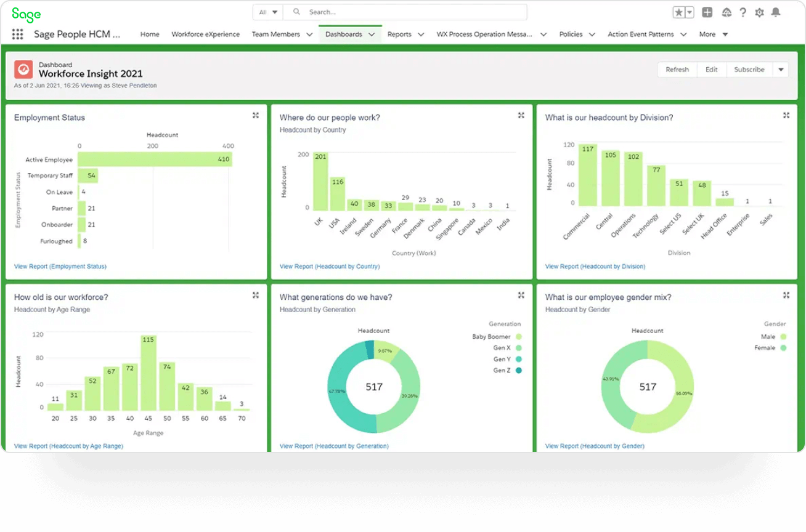Open the Dashboards tab dropdown arrow
Image resolution: width=806 pixels, height=532 pixels.
pyautogui.click(x=372, y=34)
